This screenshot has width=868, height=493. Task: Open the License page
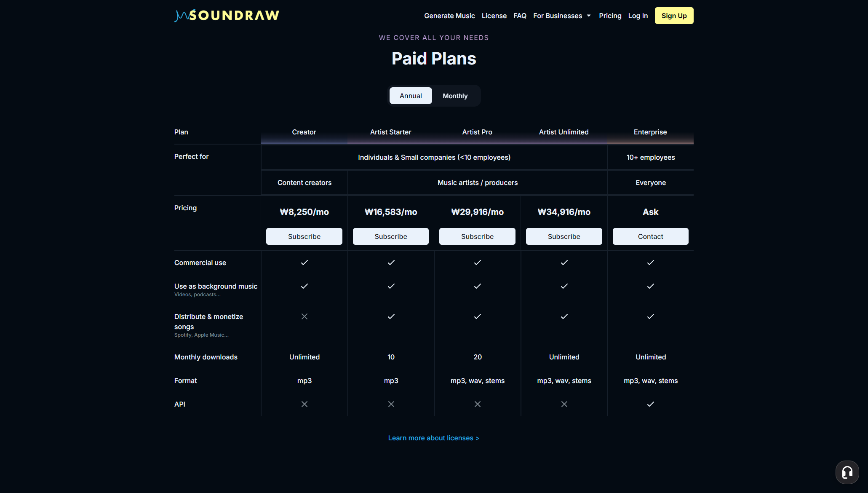[x=494, y=16]
